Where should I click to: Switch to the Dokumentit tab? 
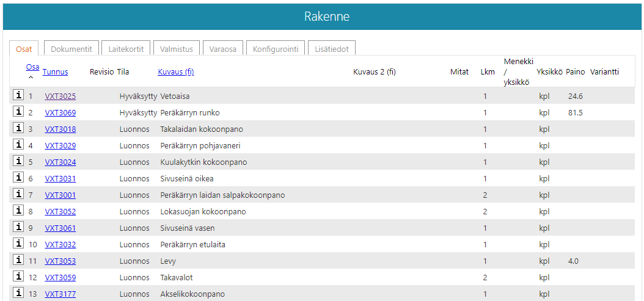pyautogui.click(x=71, y=49)
